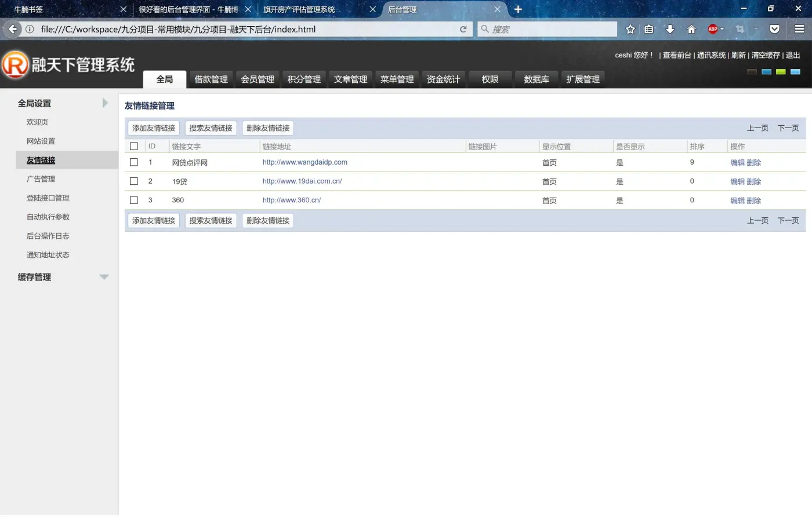Toggle the select-all checkbox in table header

point(134,147)
